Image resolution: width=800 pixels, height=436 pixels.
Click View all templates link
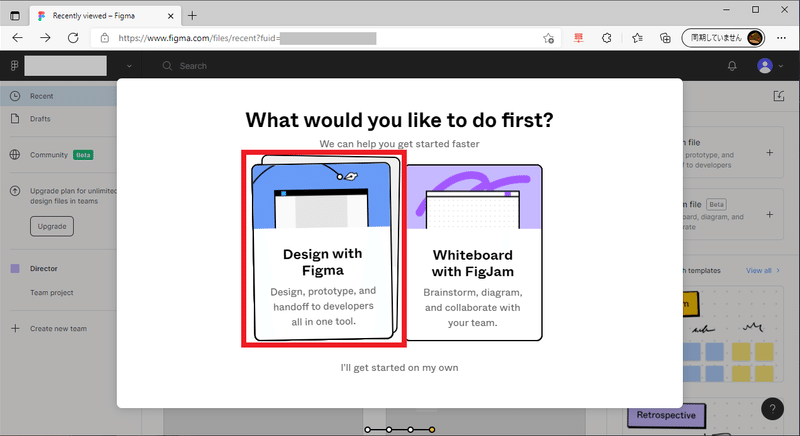coord(763,270)
